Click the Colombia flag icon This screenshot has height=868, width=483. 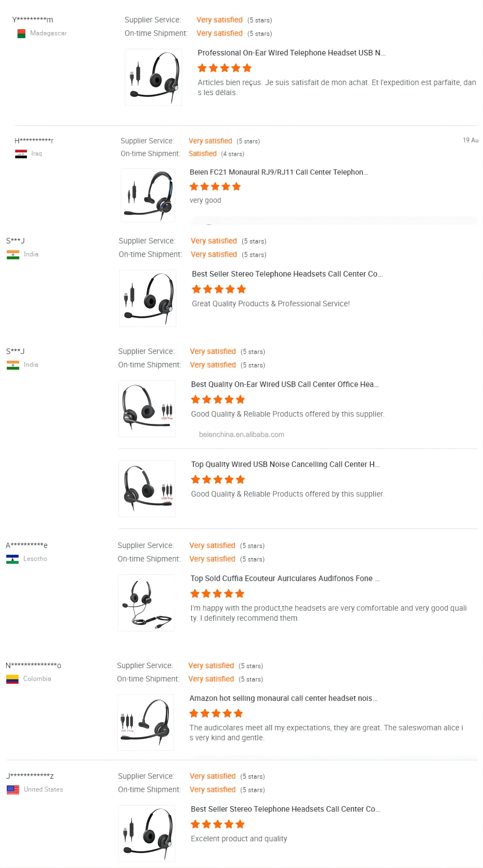(13, 679)
